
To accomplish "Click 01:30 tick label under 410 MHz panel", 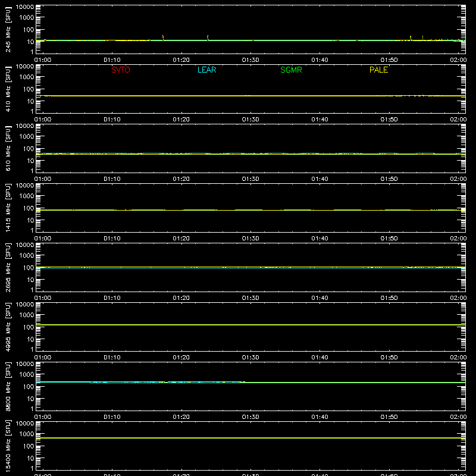I will (x=250, y=120).
